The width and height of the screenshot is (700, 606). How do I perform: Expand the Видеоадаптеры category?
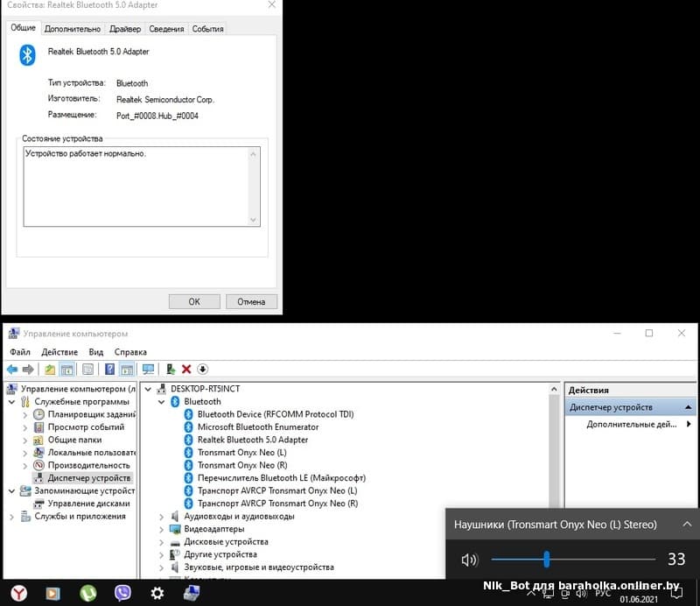162,529
